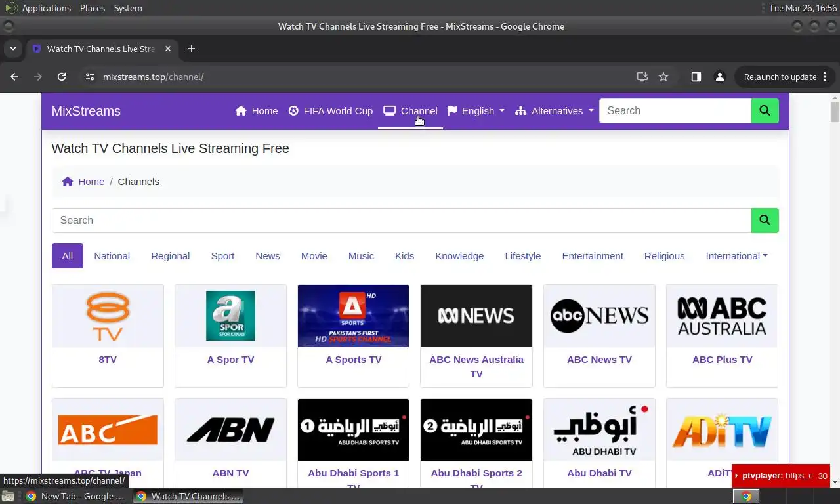This screenshot has width=840, height=504.
Task: Open A Spor TV title link
Action: pyautogui.click(x=230, y=360)
